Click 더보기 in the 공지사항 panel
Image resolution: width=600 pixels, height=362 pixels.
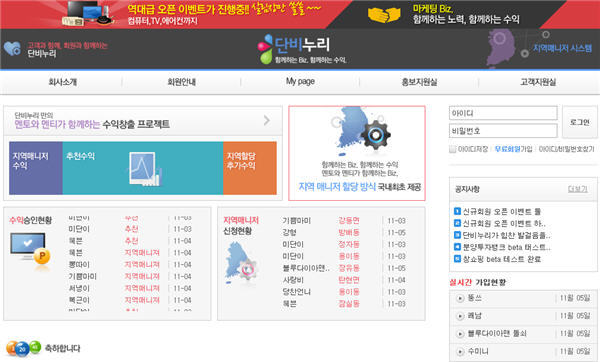tap(577, 189)
